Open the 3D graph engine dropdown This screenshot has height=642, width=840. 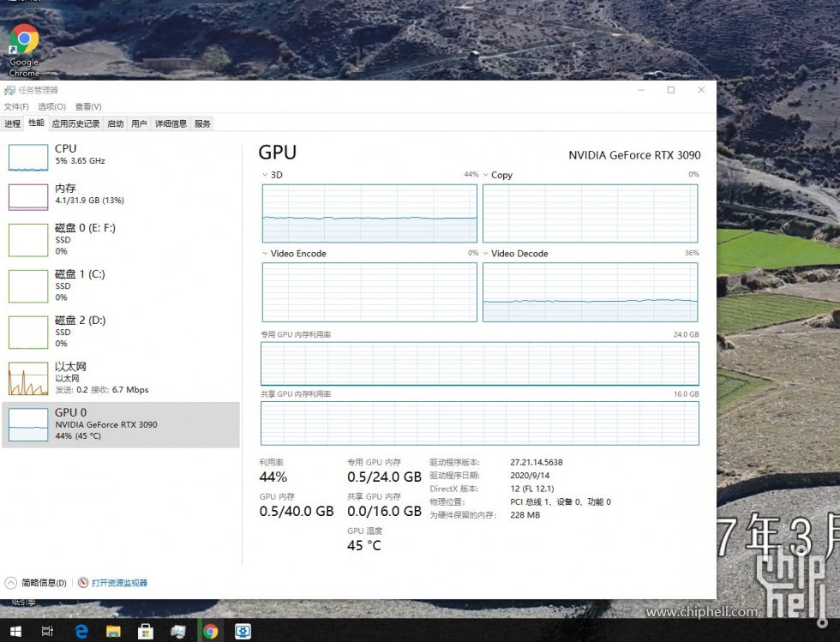tap(265, 175)
